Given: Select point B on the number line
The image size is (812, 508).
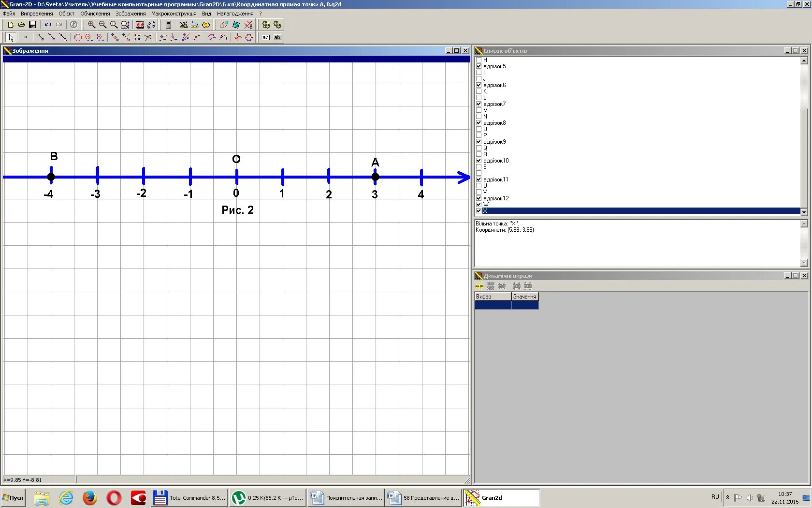Looking at the screenshot, I should tap(51, 177).
